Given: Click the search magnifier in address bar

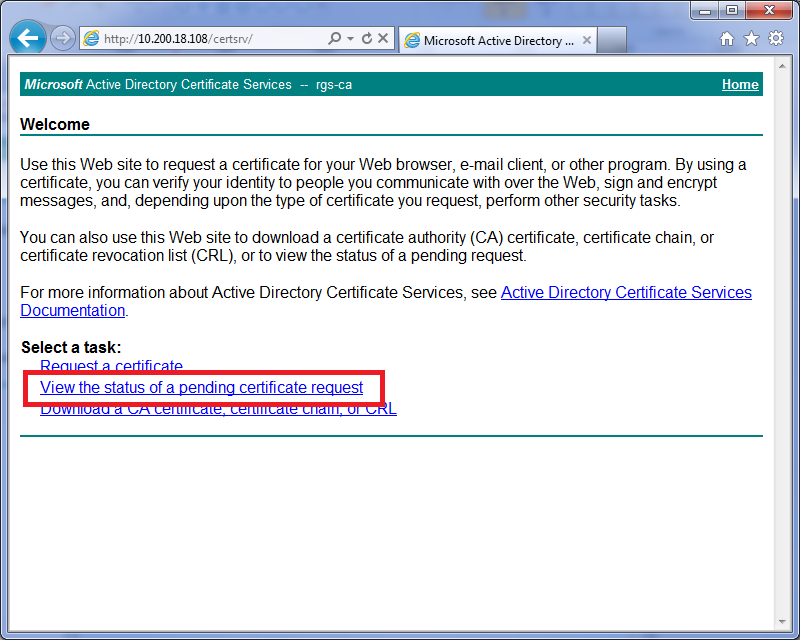Looking at the screenshot, I should [x=335, y=38].
